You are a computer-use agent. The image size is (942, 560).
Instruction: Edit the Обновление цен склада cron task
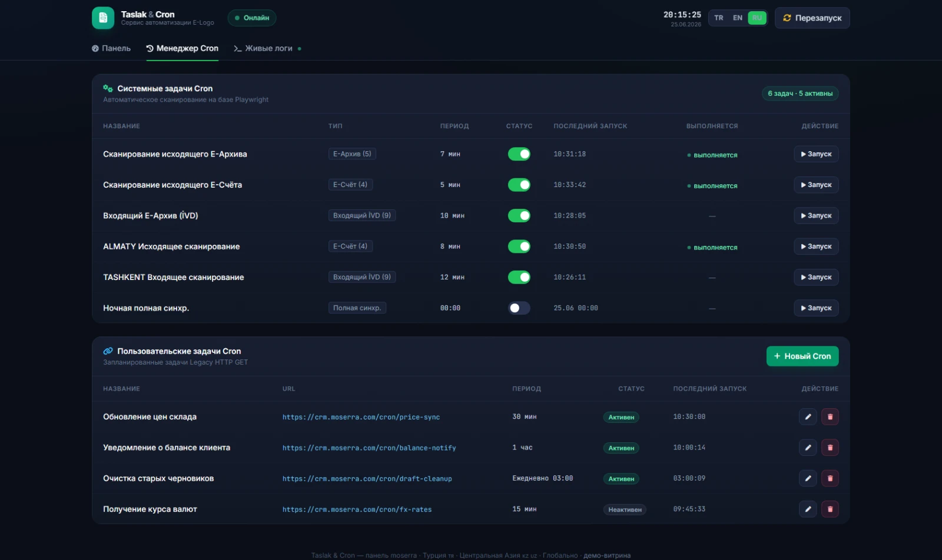(808, 416)
